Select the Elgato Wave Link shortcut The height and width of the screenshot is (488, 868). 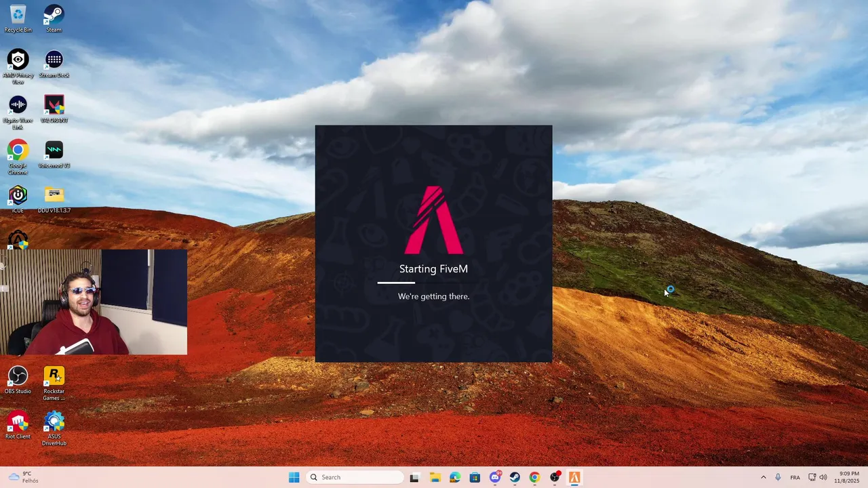click(18, 112)
